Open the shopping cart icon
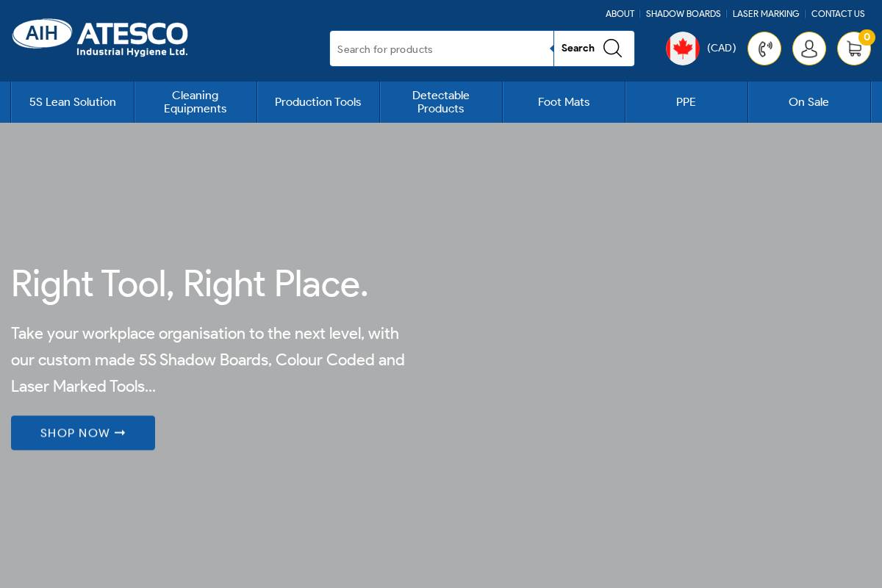 854,49
